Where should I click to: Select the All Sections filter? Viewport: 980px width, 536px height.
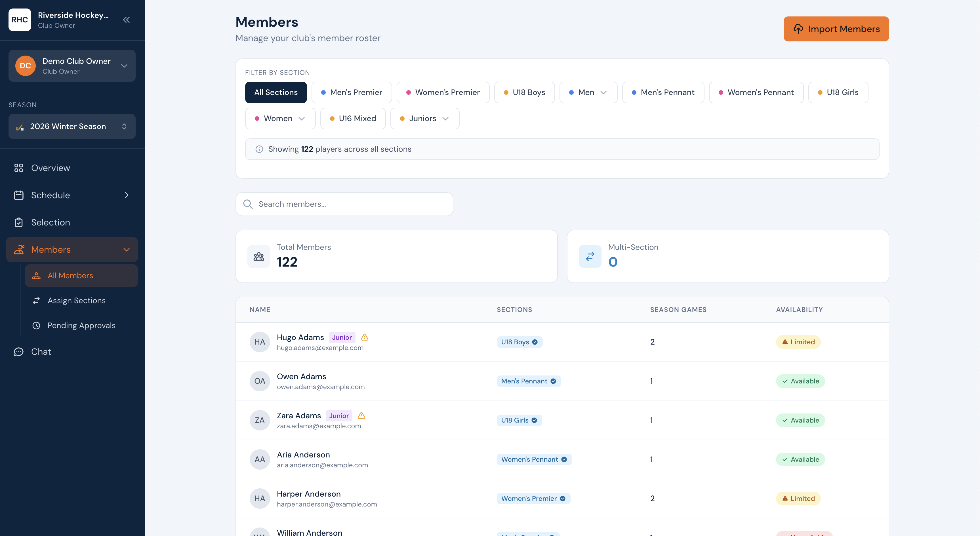(x=276, y=92)
